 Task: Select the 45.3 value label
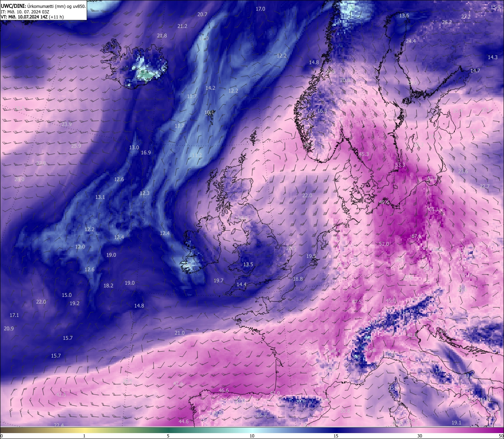point(364,154)
